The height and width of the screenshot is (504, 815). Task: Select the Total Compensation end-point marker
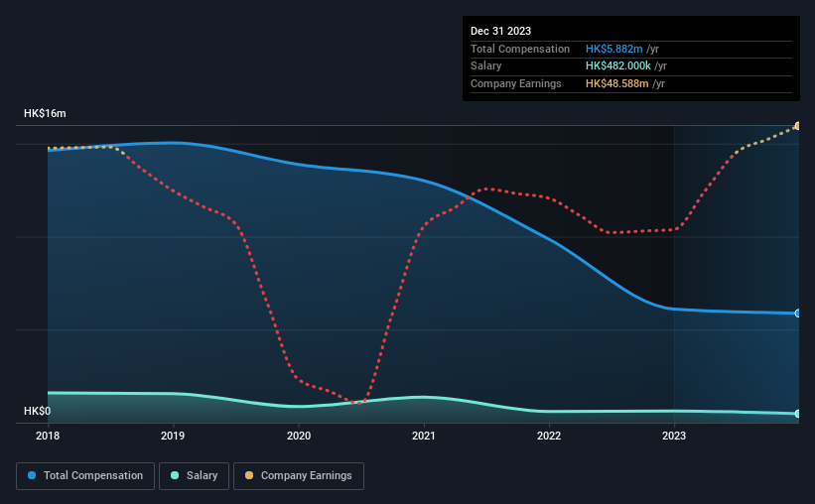tap(798, 314)
